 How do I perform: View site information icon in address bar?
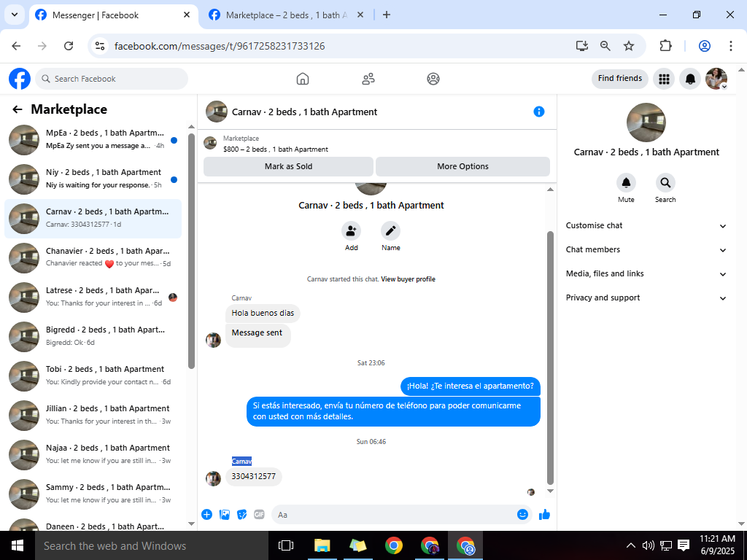(x=99, y=46)
